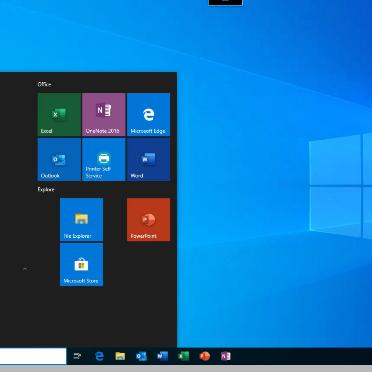Click the Explore tile group heading

(46, 189)
